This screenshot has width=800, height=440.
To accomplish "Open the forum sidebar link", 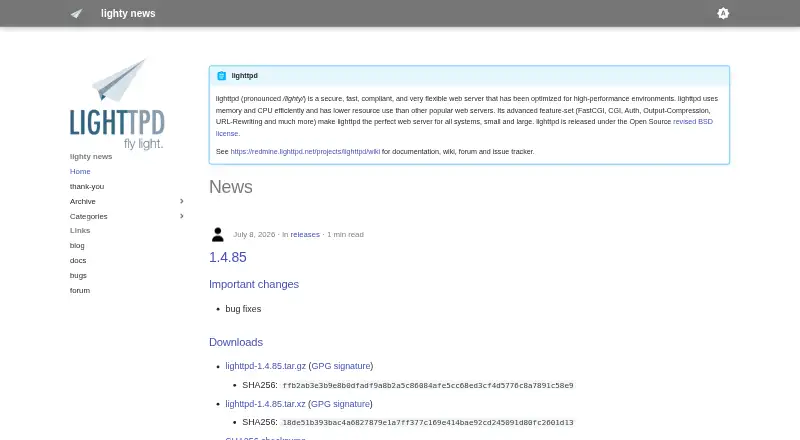I will point(80,290).
